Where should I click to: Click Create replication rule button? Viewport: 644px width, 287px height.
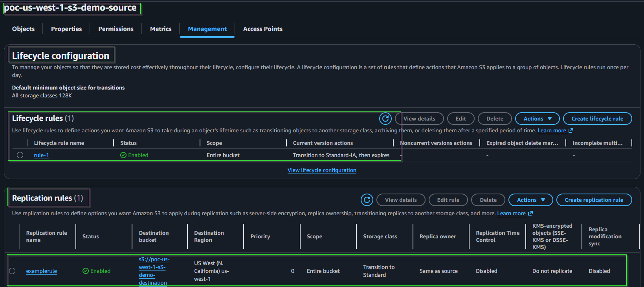594,200
